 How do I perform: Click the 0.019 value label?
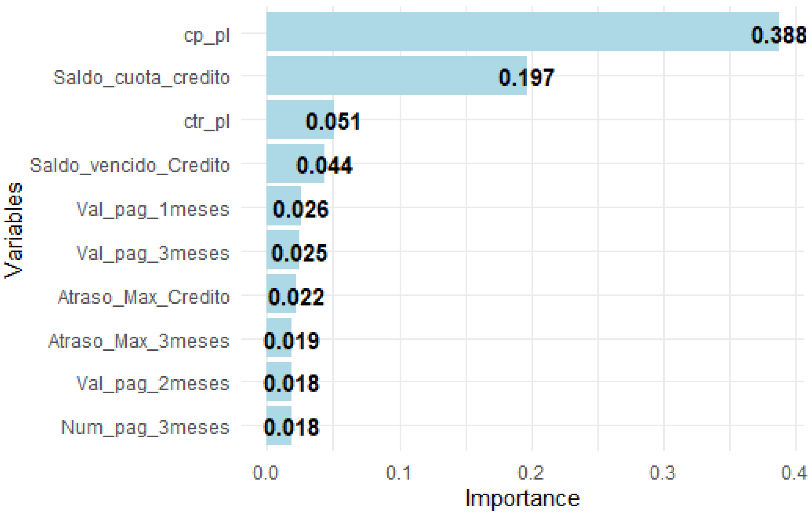tap(291, 341)
